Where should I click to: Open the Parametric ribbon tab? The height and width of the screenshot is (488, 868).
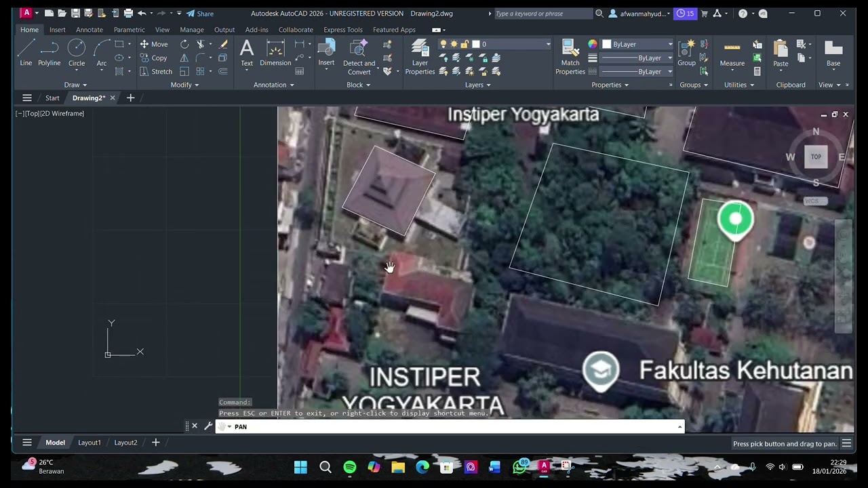point(129,30)
